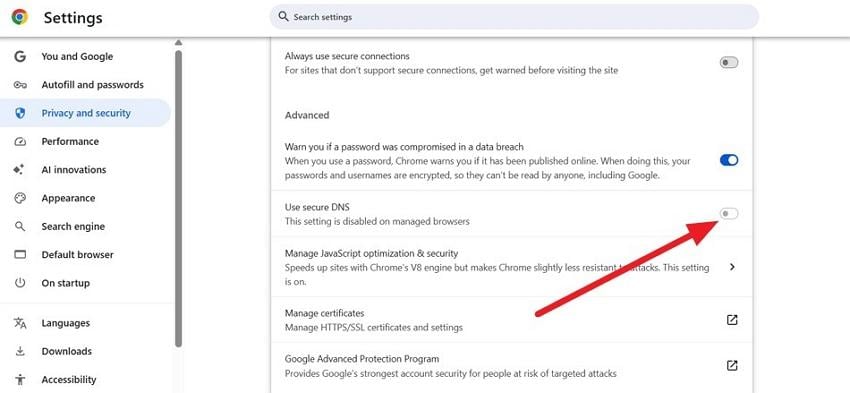Expand Manage JavaScript optimization & security chevron

coord(732,267)
